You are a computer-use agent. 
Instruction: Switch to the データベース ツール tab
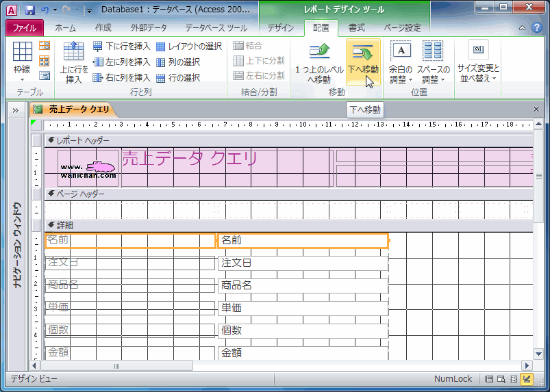pyautogui.click(x=216, y=27)
